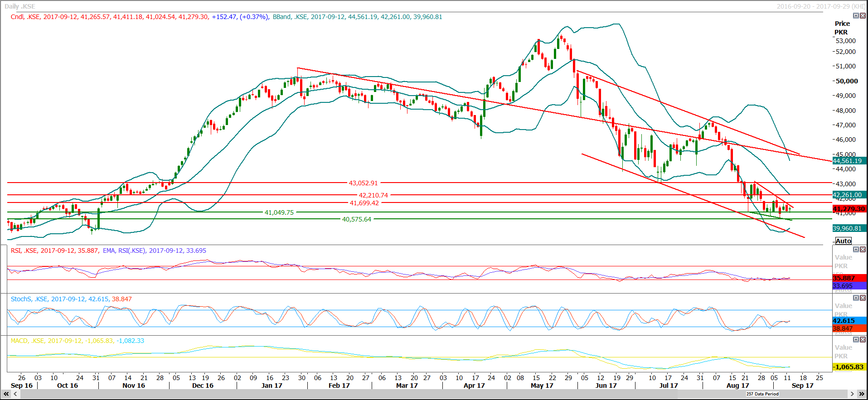Close the MACD indicator pane
The image size is (868, 400).
point(863,340)
